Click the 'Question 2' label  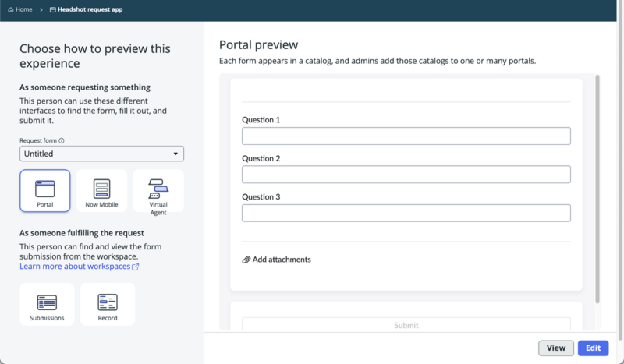click(261, 158)
